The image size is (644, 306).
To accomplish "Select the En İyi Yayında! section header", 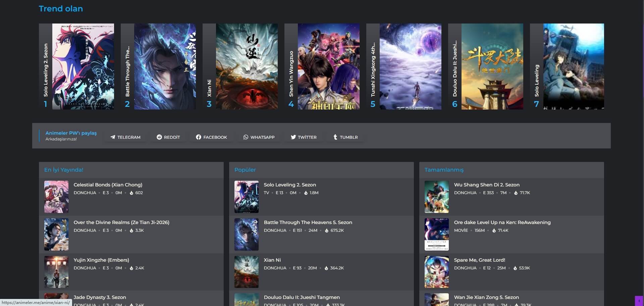I will click(64, 170).
